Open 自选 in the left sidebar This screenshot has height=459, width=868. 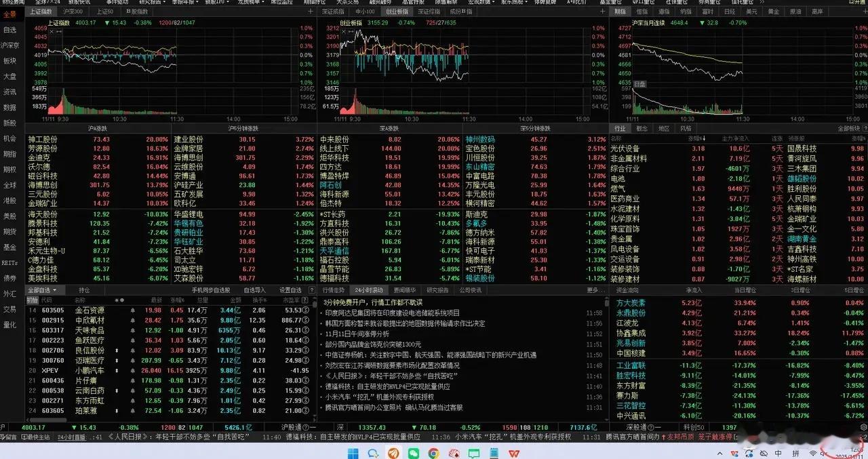[x=10, y=30]
